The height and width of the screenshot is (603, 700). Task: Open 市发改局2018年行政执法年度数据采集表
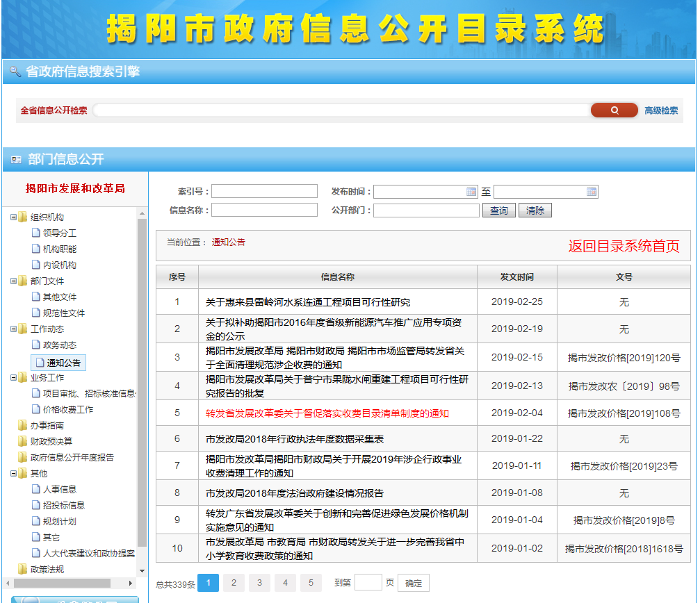click(x=295, y=439)
